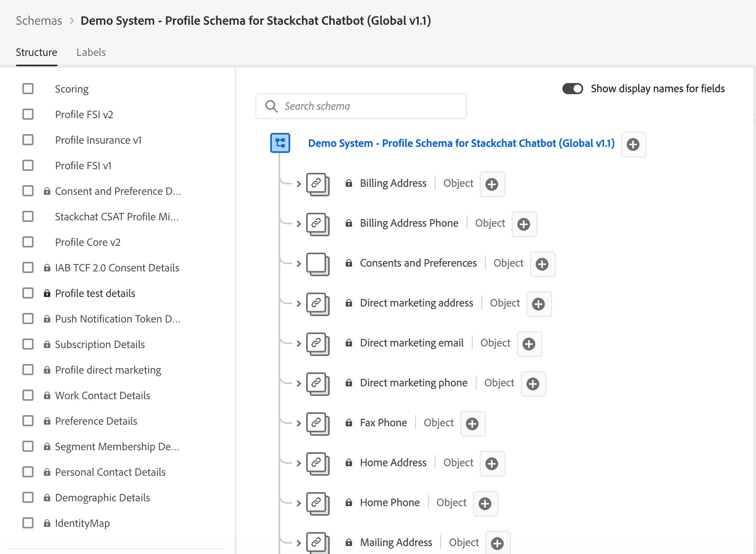Switch to the Structure tab
Viewport: 756px width, 554px height.
(x=37, y=52)
